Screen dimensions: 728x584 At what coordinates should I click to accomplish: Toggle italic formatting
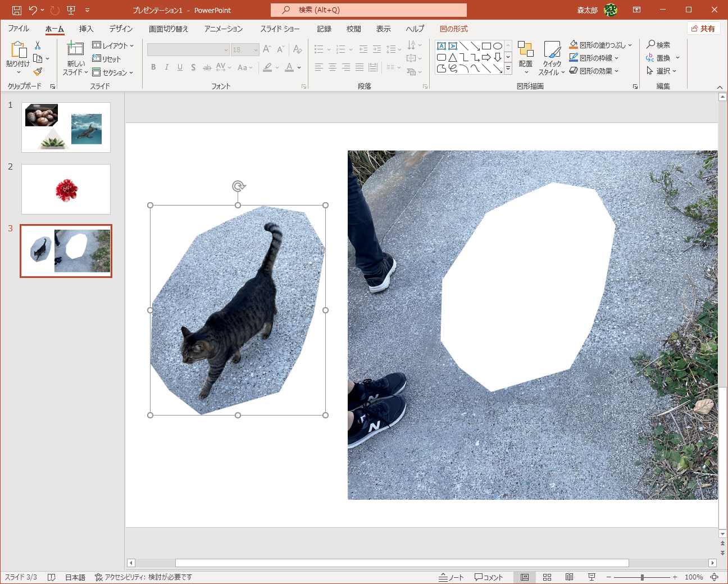pyautogui.click(x=166, y=67)
